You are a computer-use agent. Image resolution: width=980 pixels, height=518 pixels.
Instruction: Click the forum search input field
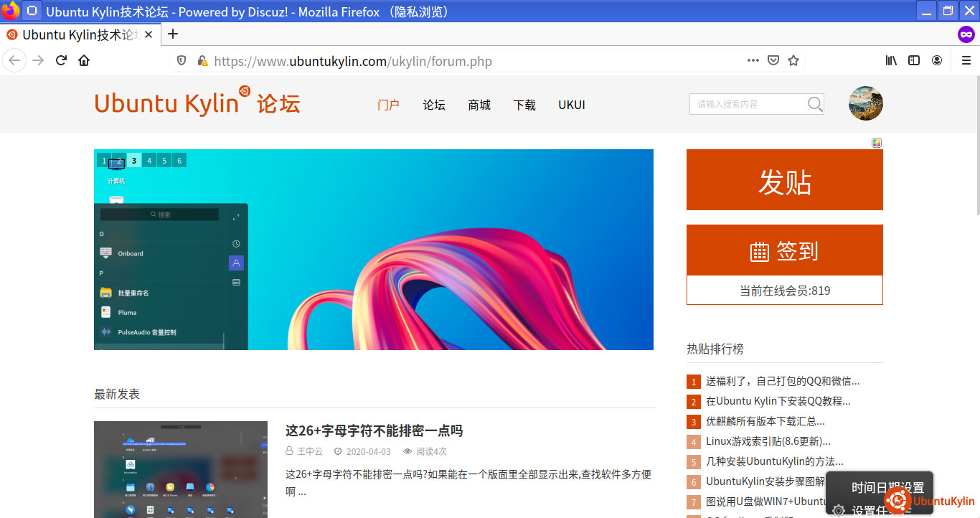tap(746, 105)
